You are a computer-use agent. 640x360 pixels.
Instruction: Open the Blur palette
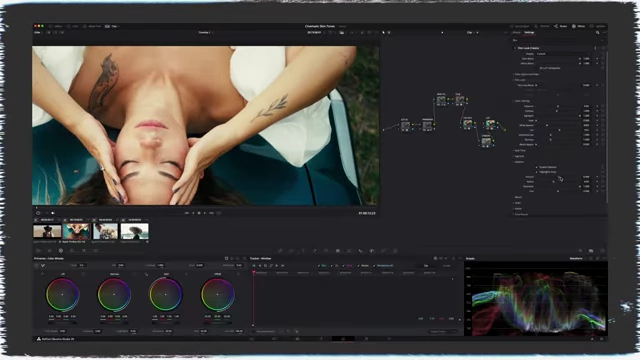click(360, 251)
